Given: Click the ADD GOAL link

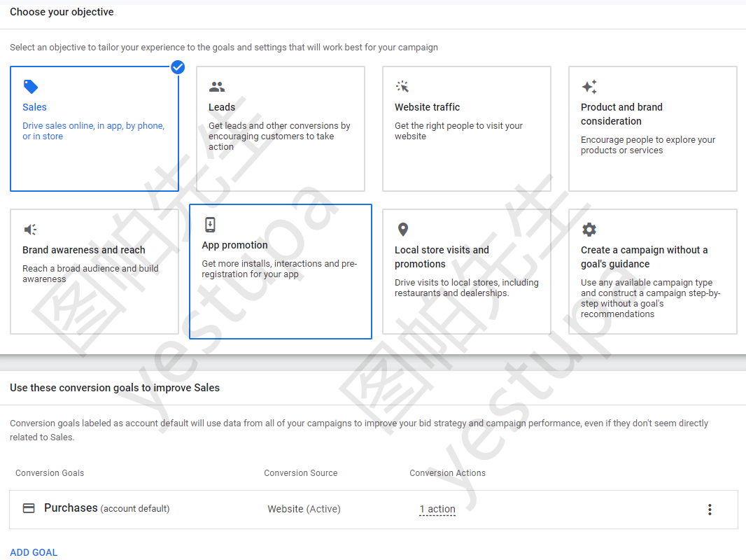Looking at the screenshot, I should point(34,552).
